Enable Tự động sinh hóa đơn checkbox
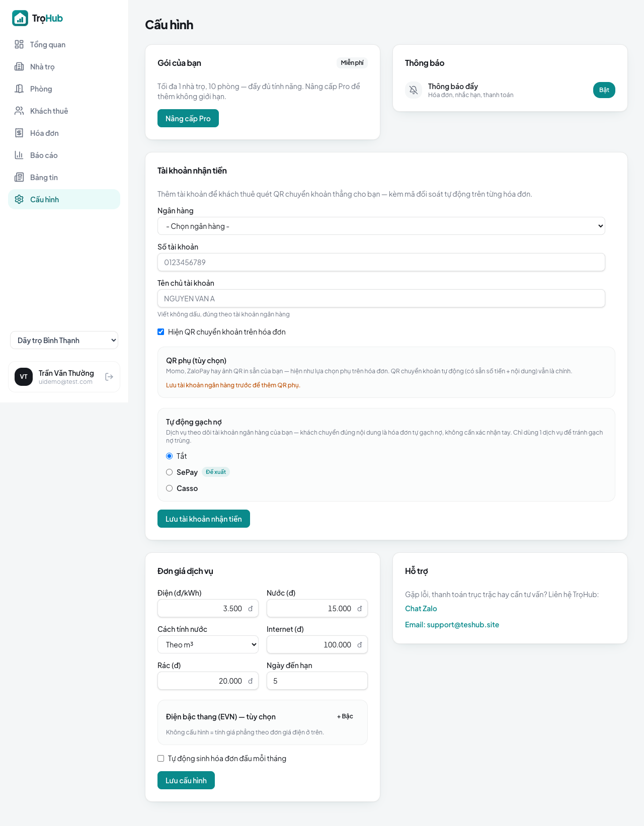 coord(161,759)
